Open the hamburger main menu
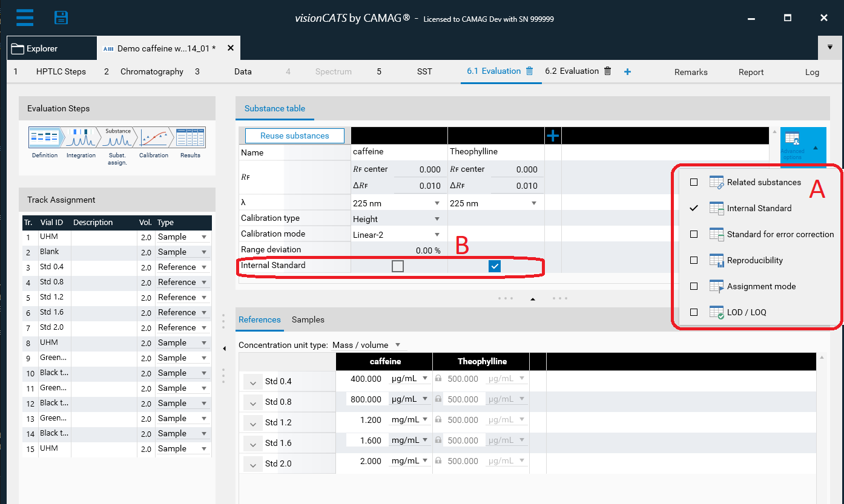Image resolution: width=844 pixels, height=504 pixels. coord(25,18)
